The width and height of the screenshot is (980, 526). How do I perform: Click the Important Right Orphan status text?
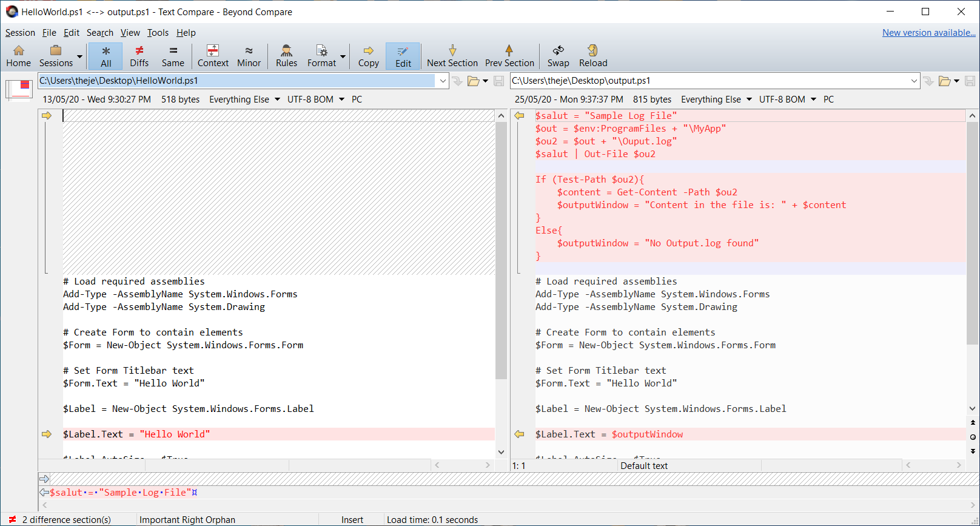[187, 520]
